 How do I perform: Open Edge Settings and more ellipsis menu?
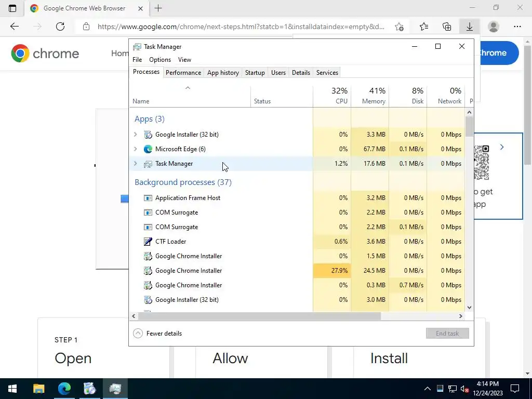pos(517,26)
